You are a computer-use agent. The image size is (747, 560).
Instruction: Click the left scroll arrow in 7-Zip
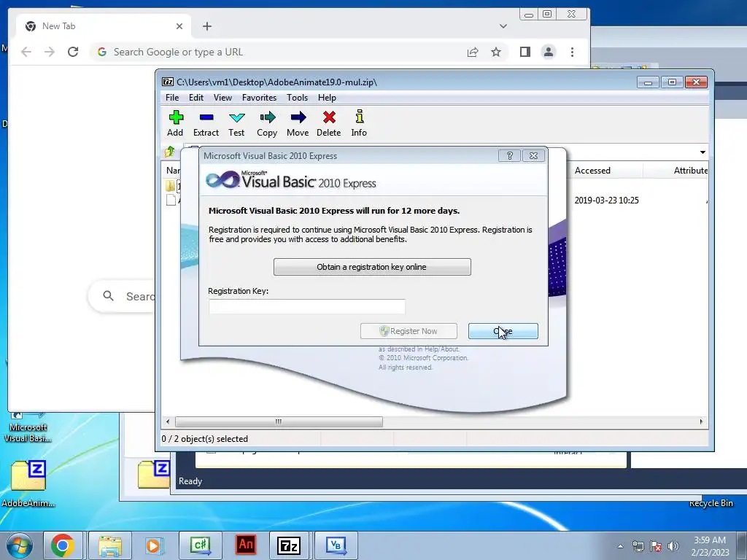[167, 421]
